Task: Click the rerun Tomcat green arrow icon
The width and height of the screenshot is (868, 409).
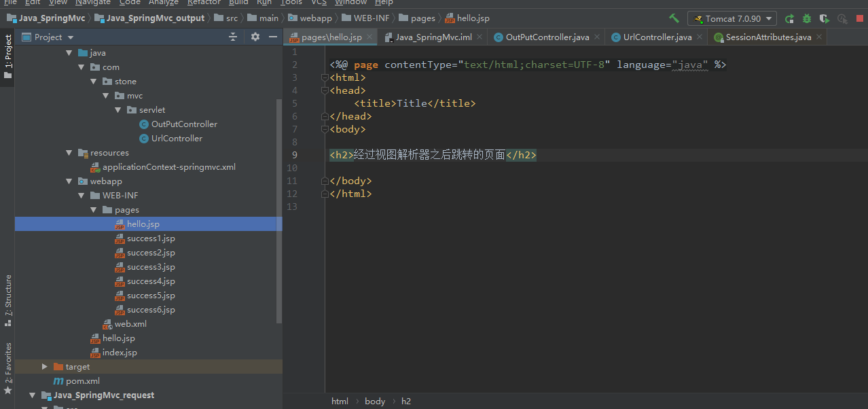Action: tap(789, 18)
